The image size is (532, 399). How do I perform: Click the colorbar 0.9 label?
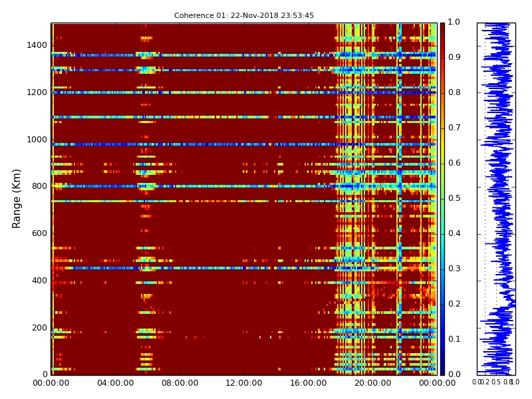[x=454, y=57]
